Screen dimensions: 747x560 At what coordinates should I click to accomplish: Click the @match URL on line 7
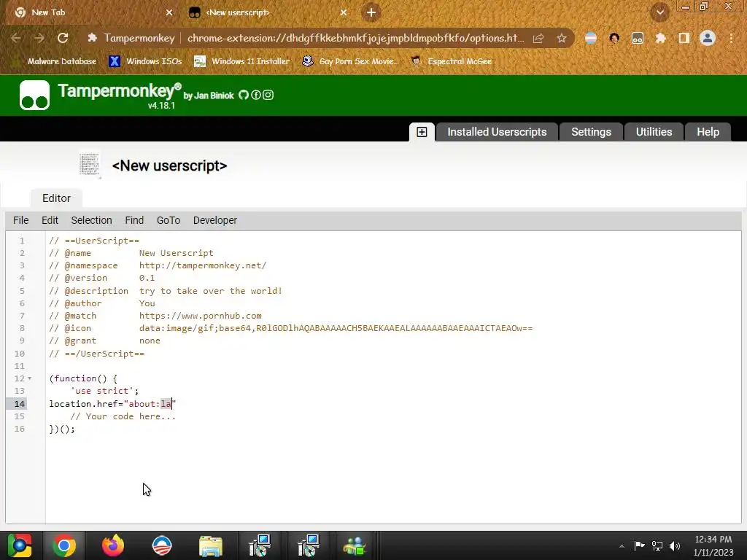(200, 316)
